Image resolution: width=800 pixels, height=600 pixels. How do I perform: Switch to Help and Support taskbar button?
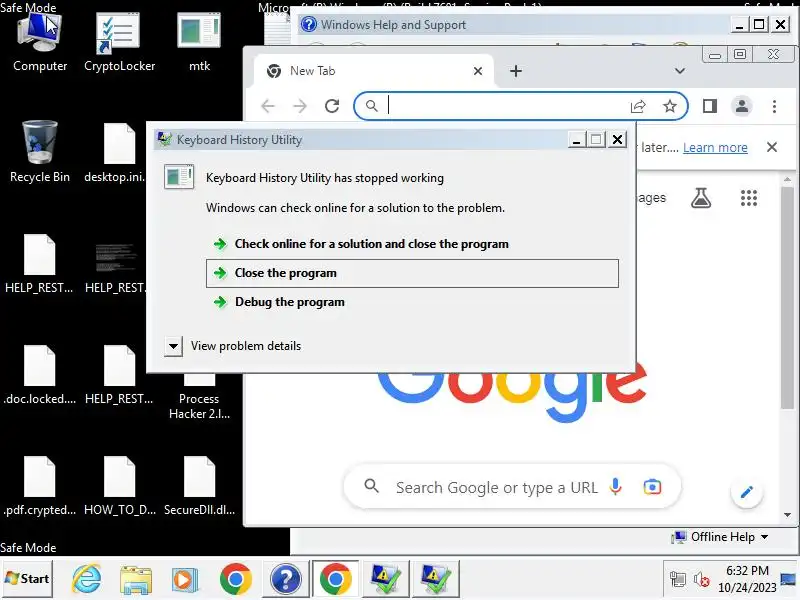click(x=286, y=579)
